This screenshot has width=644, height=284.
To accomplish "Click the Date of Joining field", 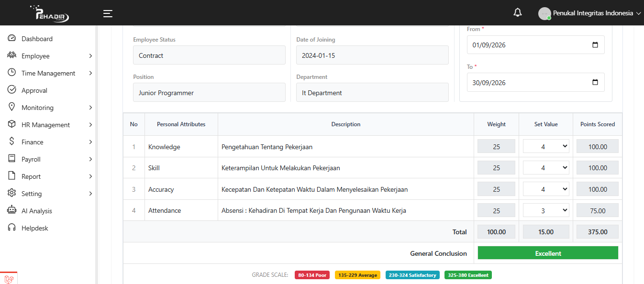I will coord(372,55).
